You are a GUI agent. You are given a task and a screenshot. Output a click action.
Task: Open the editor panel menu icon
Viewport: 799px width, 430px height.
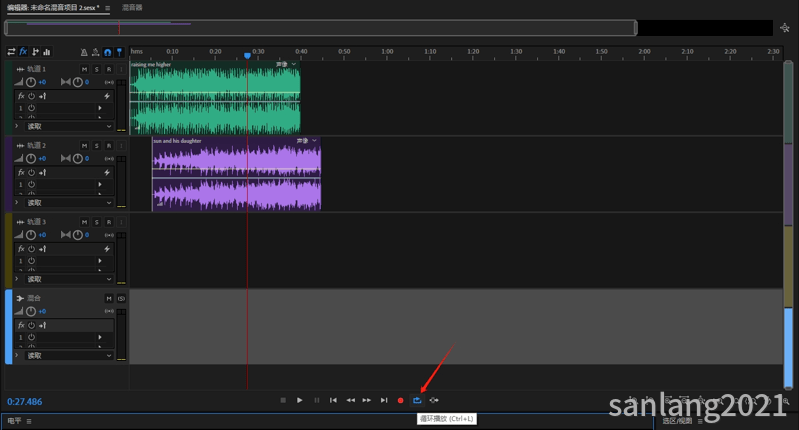(107, 8)
